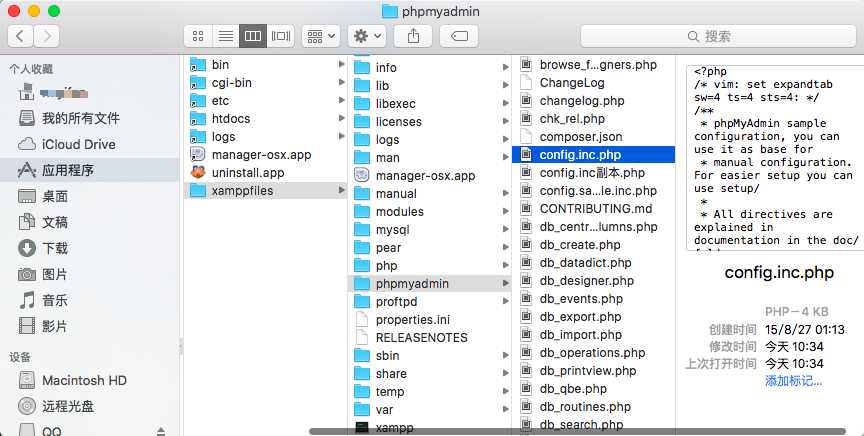This screenshot has width=864, height=436.
Task: Click the lib folder icon
Action: coord(362,85)
